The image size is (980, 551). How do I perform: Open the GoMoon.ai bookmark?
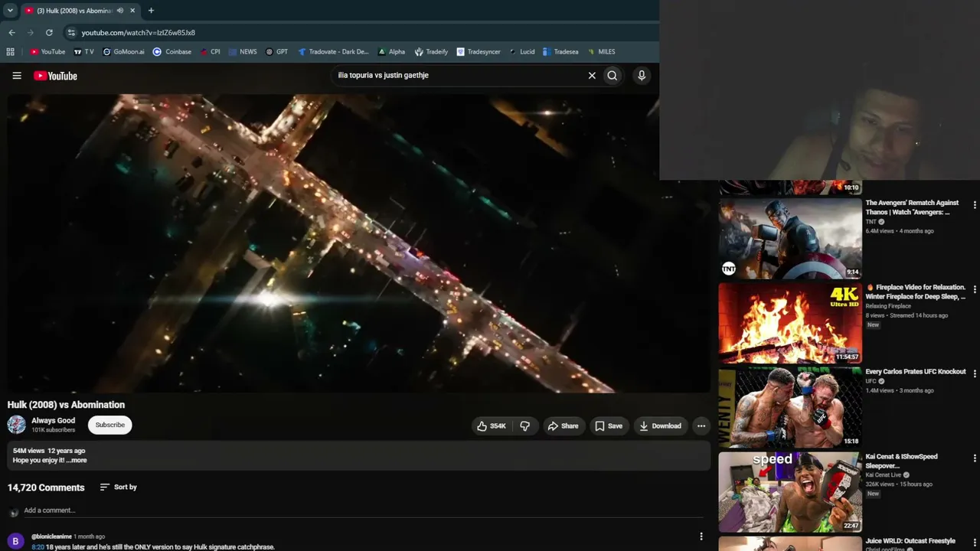pos(123,52)
